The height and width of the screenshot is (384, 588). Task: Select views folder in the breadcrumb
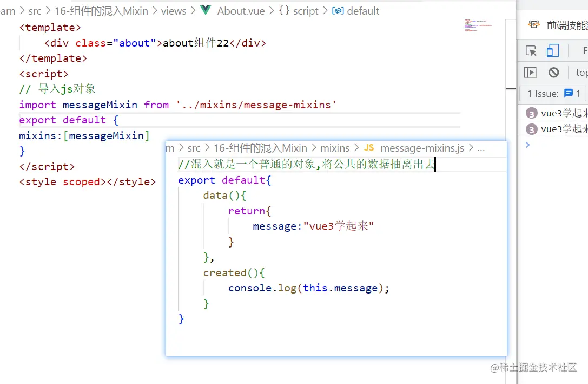click(x=174, y=11)
